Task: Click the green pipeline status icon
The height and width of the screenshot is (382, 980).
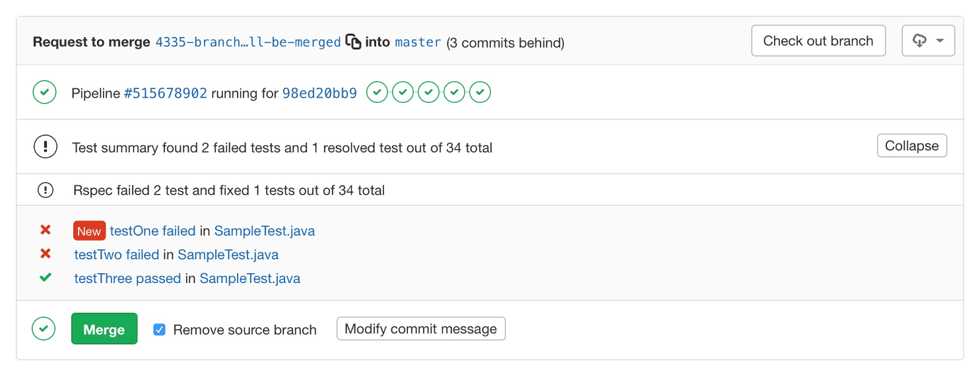Action: (x=44, y=92)
